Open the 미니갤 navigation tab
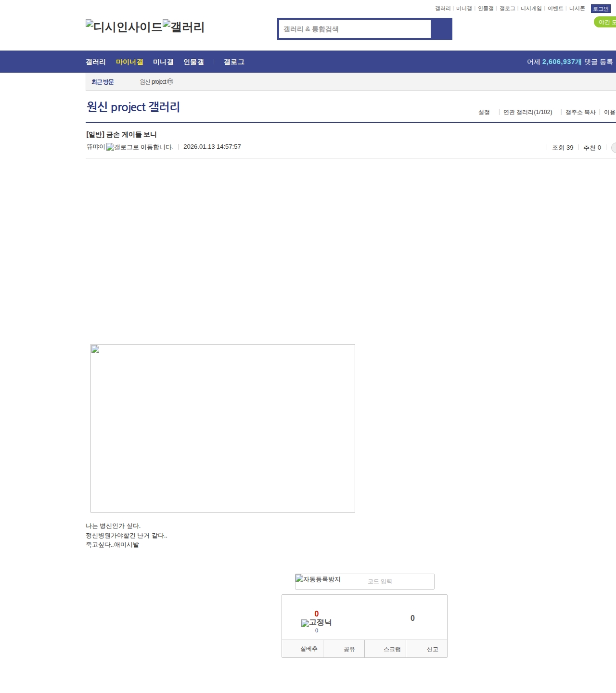 [163, 62]
